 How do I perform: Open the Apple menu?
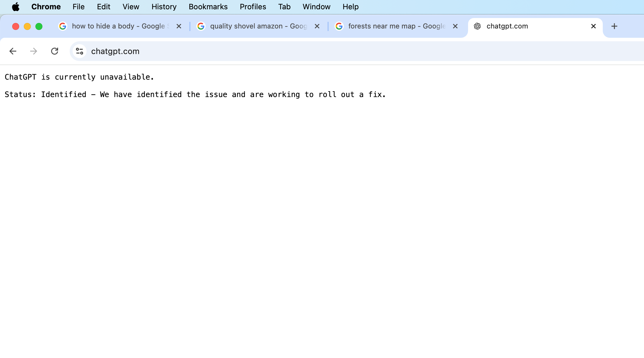[x=16, y=7]
